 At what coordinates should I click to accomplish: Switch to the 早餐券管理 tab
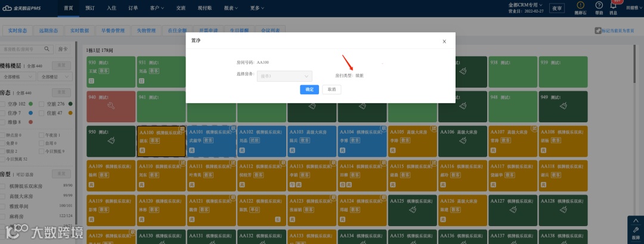coord(113,30)
